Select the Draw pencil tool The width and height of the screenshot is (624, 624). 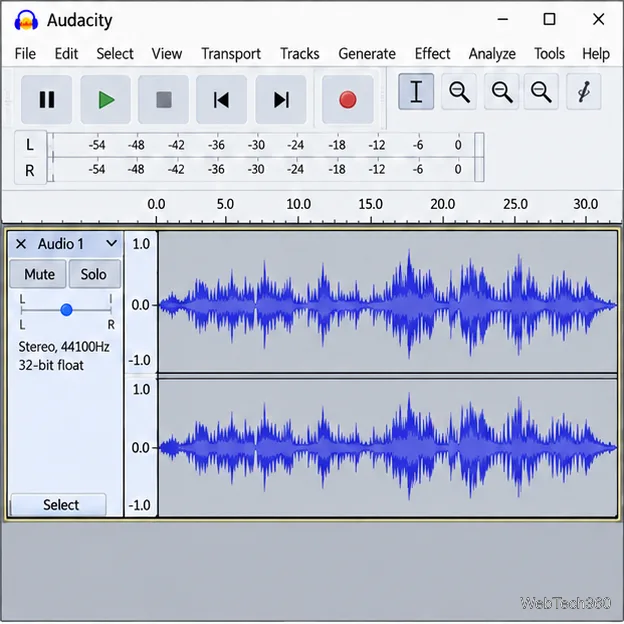[x=583, y=92]
